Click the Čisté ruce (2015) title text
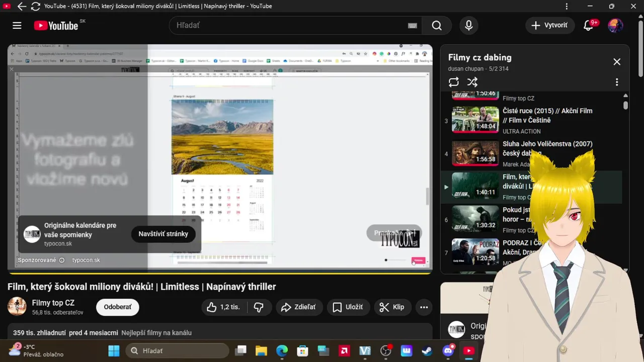644x362 pixels. pyautogui.click(x=547, y=116)
